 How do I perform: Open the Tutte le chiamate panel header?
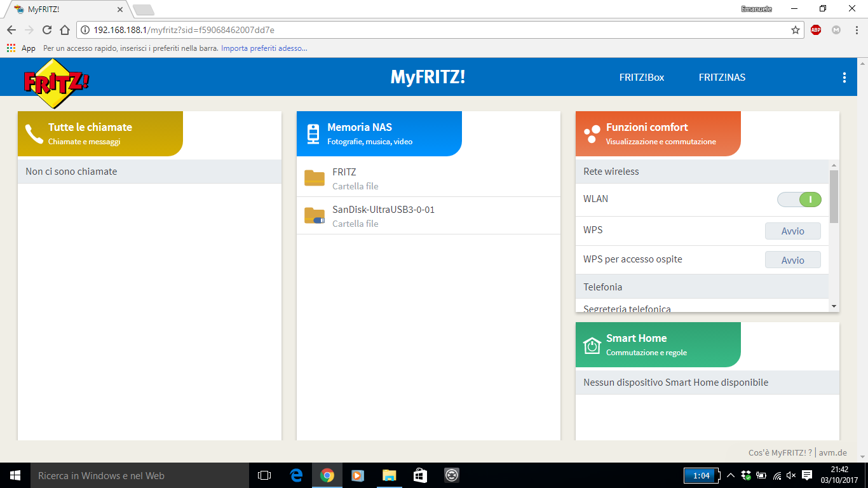(x=100, y=133)
